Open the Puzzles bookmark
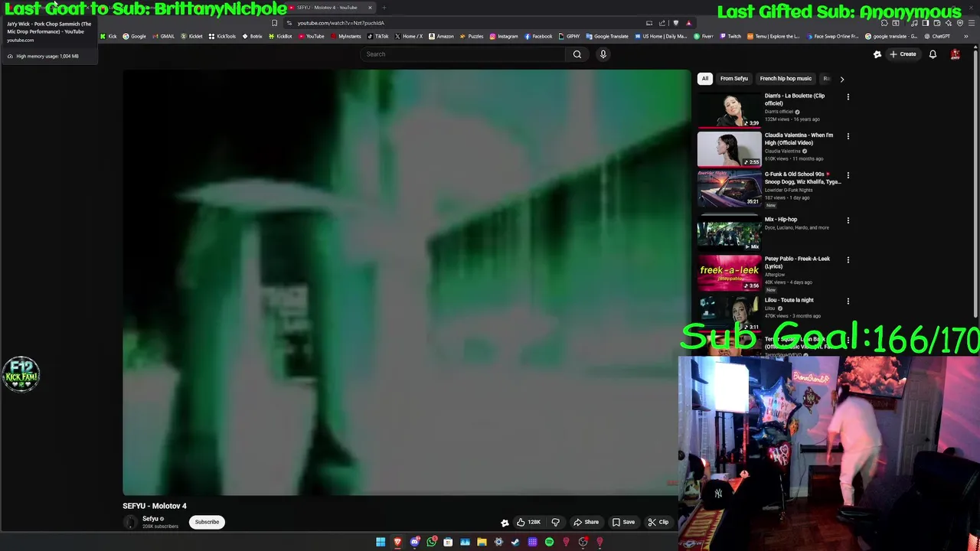Screen dimensions: 980x551 (x=472, y=36)
